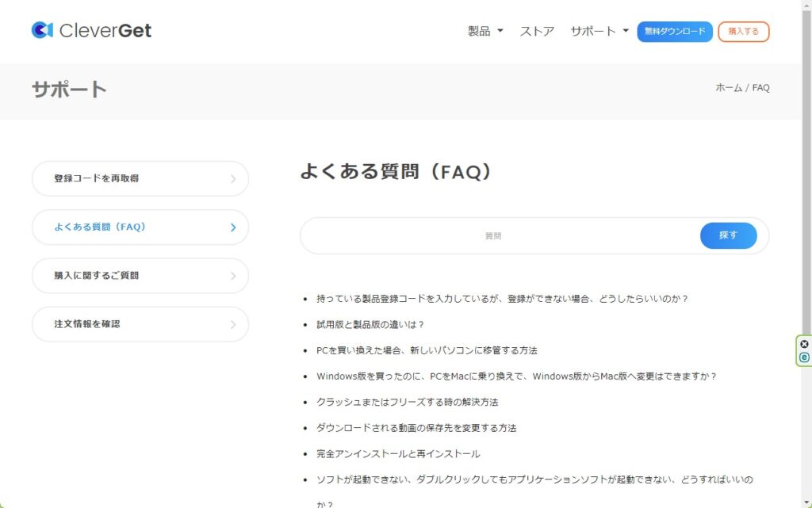Image resolution: width=812 pixels, height=508 pixels.
Task: Click the green widget icon at right edge
Action: 804,357
